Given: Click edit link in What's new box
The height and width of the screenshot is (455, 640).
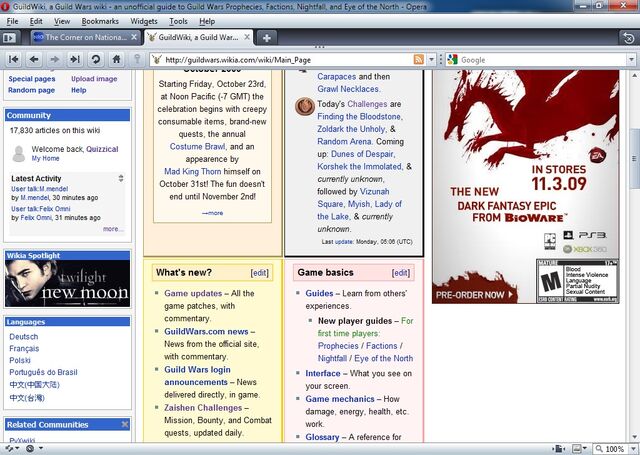Looking at the screenshot, I should pos(260,273).
